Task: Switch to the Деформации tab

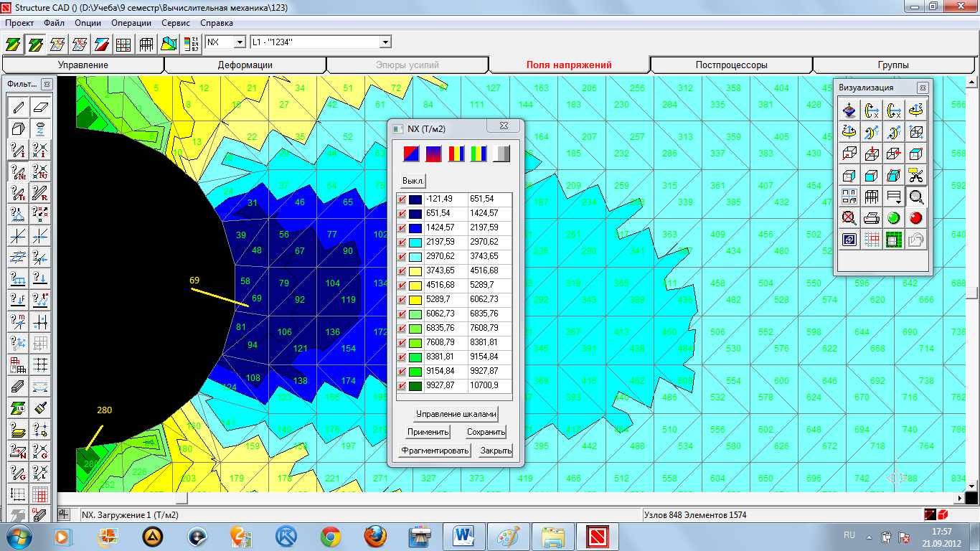Action: (245, 65)
